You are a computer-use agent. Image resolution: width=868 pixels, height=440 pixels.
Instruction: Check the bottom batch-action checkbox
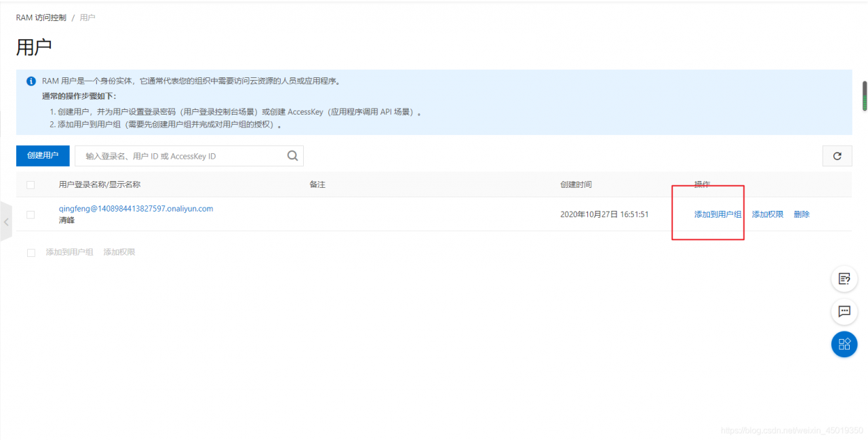pyautogui.click(x=31, y=252)
